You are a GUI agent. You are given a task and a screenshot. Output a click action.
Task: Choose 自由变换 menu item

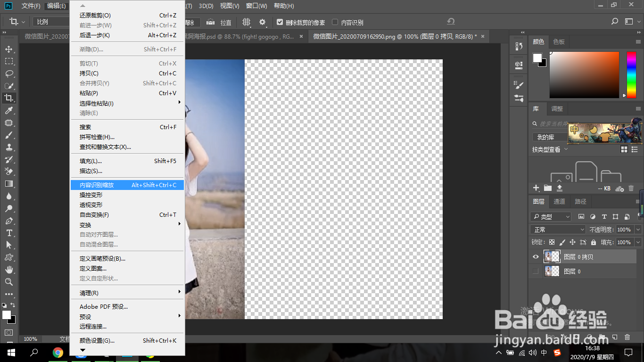[127, 215]
